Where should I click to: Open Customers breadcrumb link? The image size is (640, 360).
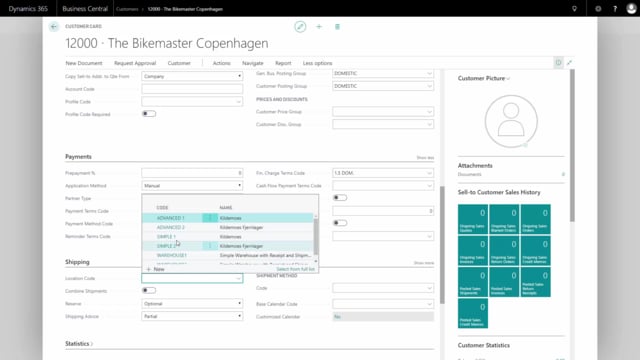click(x=127, y=9)
